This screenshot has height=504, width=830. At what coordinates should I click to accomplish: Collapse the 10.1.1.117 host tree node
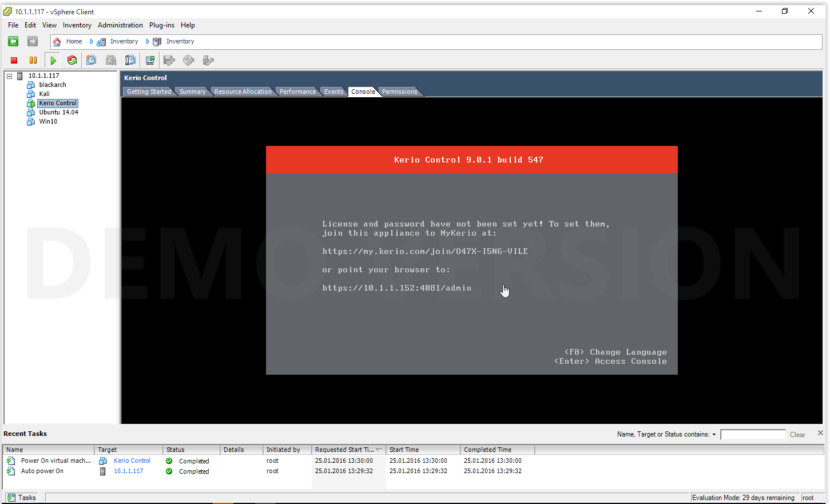coord(9,76)
